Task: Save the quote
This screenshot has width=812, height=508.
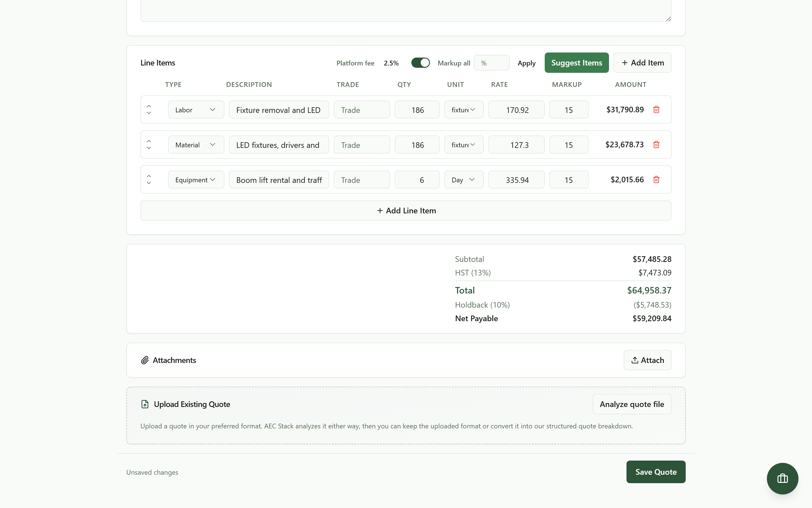Action: tap(656, 472)
